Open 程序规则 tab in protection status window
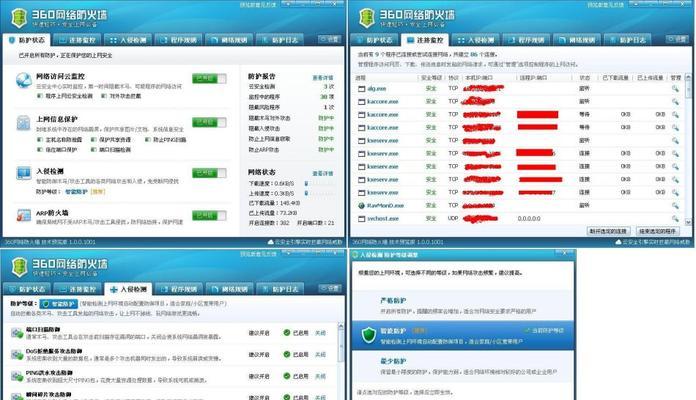The width and height of the screenshot is (696, 400). (178, 40)
